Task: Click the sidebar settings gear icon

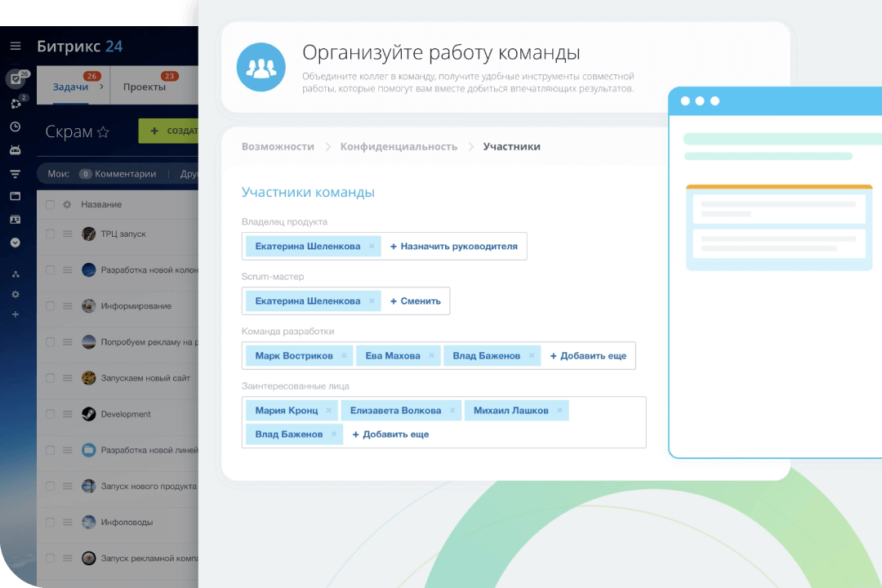Action: 16,294
